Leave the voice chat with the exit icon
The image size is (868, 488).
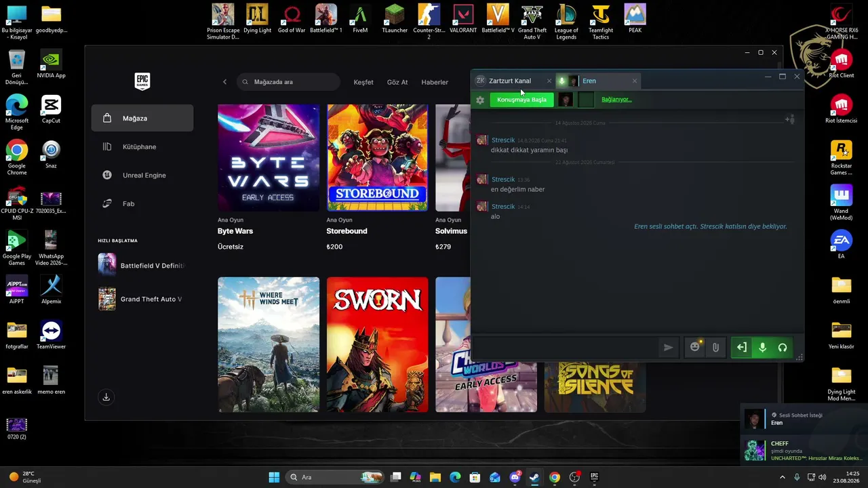pyautogui.click(x=742, y=348)
